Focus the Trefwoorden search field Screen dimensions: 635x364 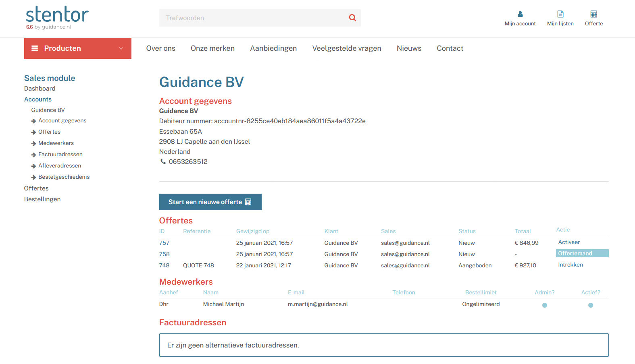[252, 18]
